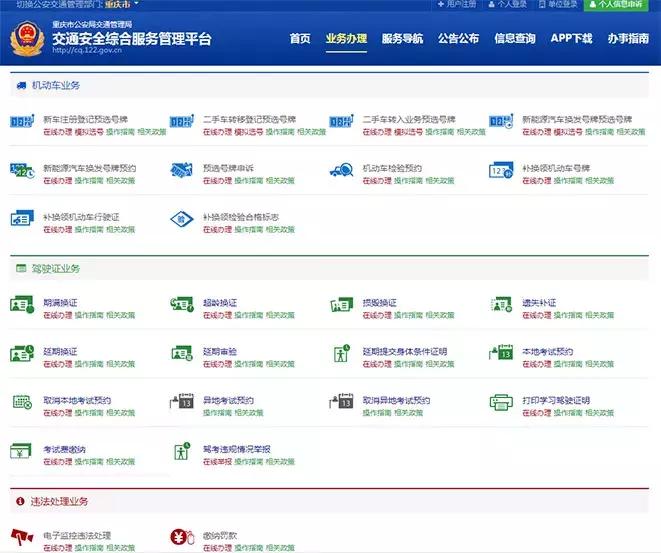This screenshot has height=553, width=661.
Task: Click the 取消本地考试预约 title
Action: pyautogui.click(x=77, y=400)
